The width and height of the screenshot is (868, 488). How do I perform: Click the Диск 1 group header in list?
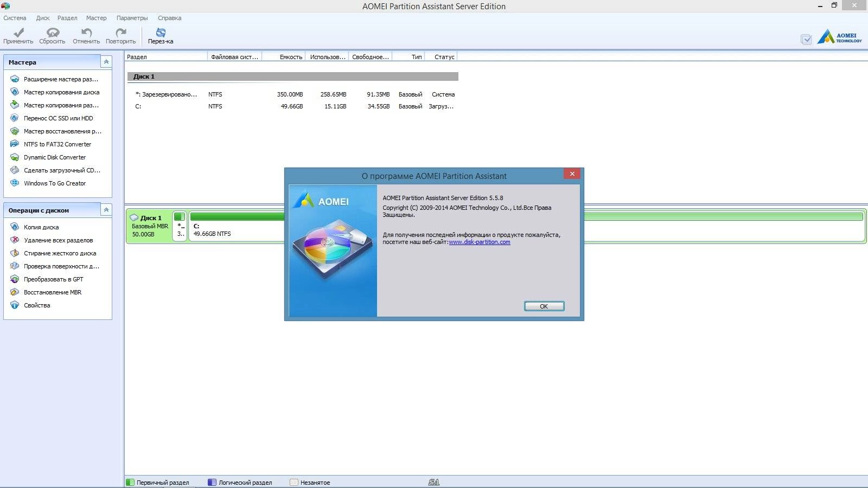[293, 76]
